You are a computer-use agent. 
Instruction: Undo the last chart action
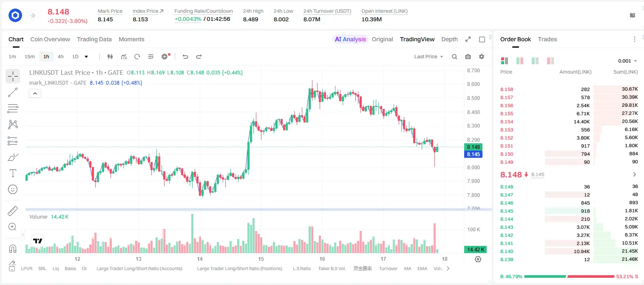coord(185,57)
